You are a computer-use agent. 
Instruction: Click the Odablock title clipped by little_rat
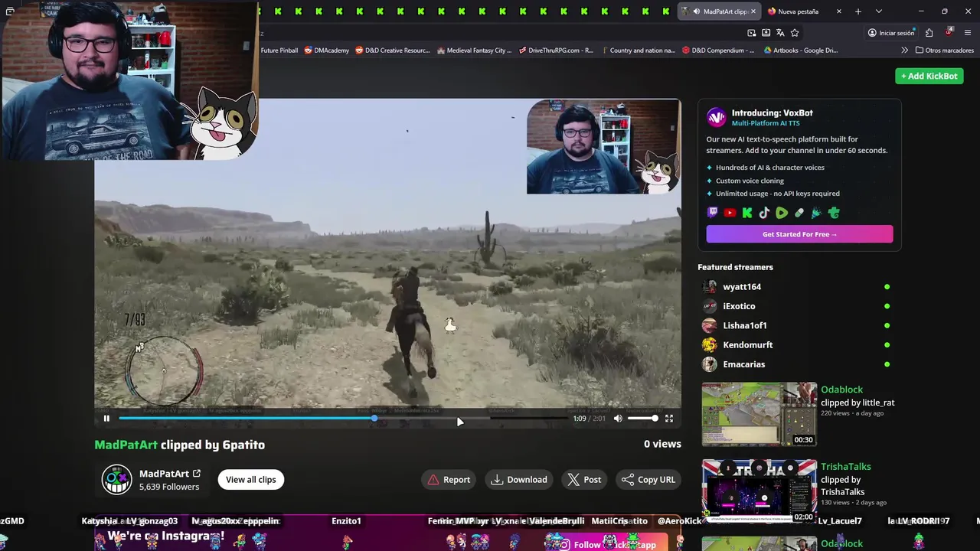[841, 390]
